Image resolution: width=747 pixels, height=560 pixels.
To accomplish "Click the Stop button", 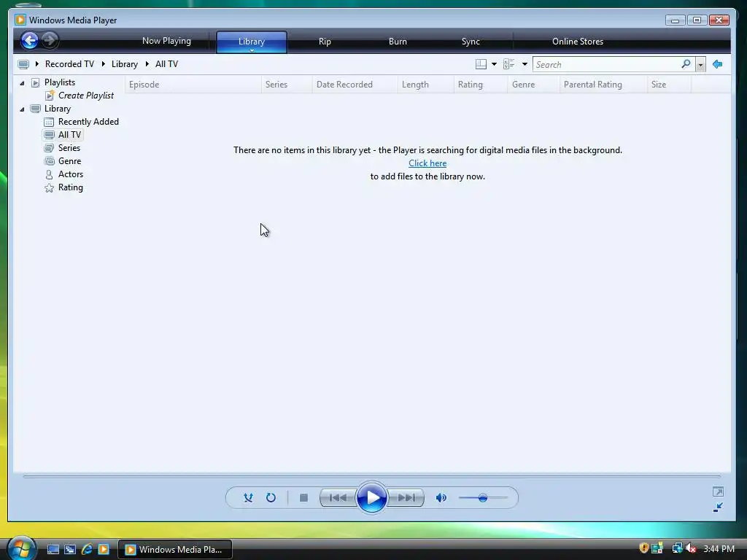I will pyautogui.click(x=303, y=498).
